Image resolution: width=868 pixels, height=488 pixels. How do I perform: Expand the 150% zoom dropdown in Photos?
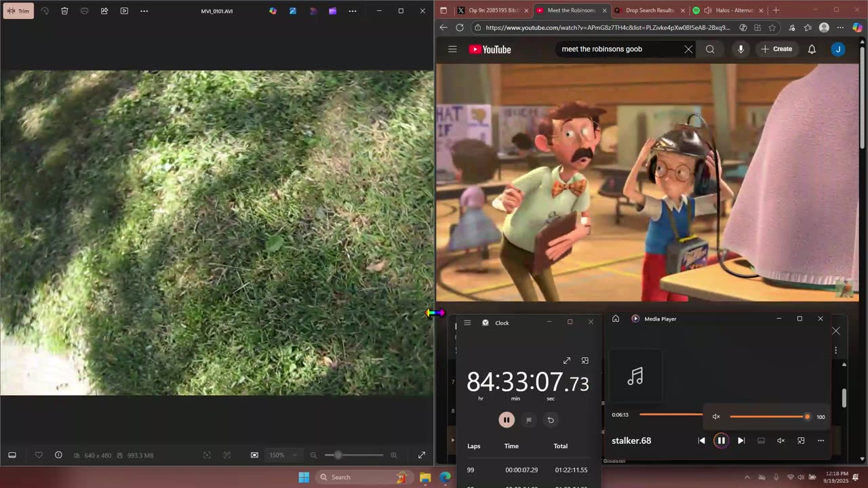tap(283, 455)
